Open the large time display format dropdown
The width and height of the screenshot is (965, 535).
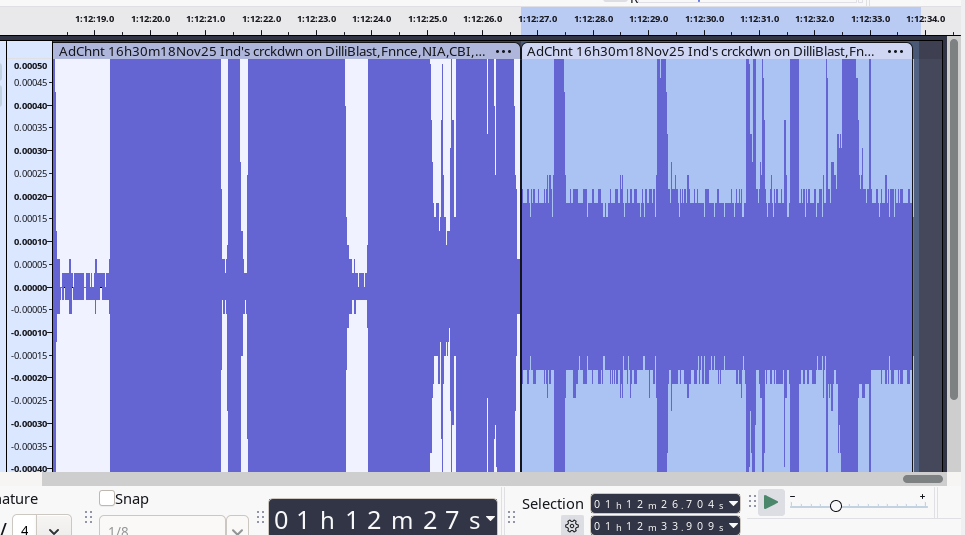click(490, 518)
